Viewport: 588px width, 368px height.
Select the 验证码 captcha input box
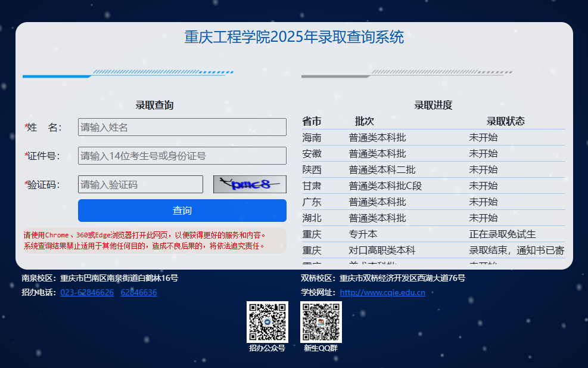tap(140, 184)
